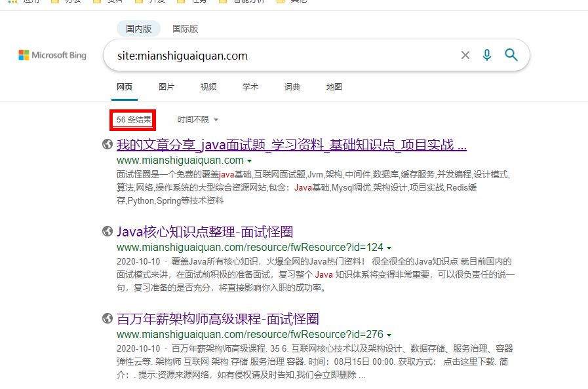Expand arrow next to www.mianshiguaiquan.com URL
The width and height of the screenshot is (588, 389).
coord(249,161)
